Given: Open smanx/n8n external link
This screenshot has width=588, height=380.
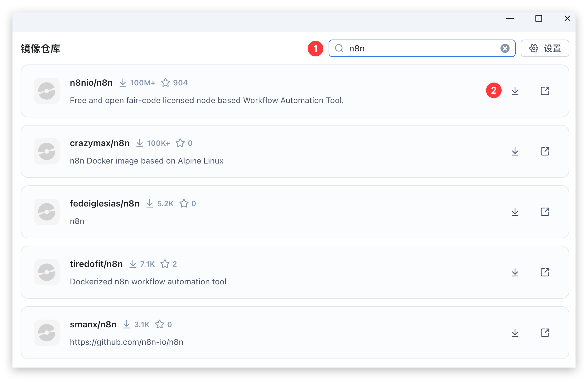Looking at the screenshot, I should 545,333.
